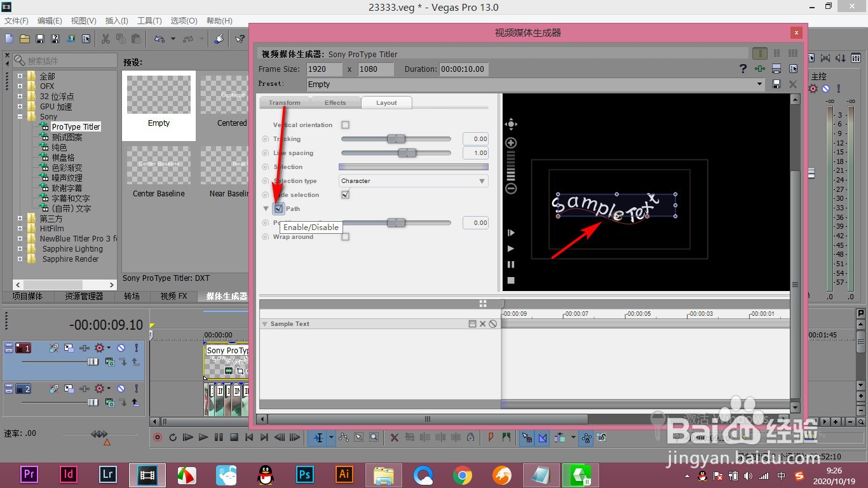Select 致谢字幕 generator in tree

click(x=67, y=188)
